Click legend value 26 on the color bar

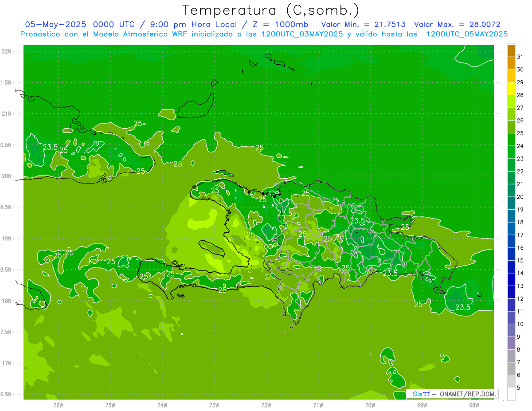coord(520,120)
